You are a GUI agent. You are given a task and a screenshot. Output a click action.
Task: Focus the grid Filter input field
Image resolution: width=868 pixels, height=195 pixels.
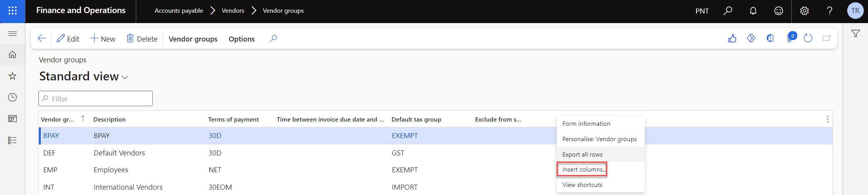[x=95, y=98]
